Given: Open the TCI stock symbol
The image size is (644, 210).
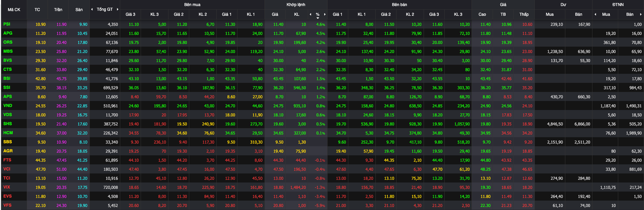Looking at the screenshot, I should (7, 178).
